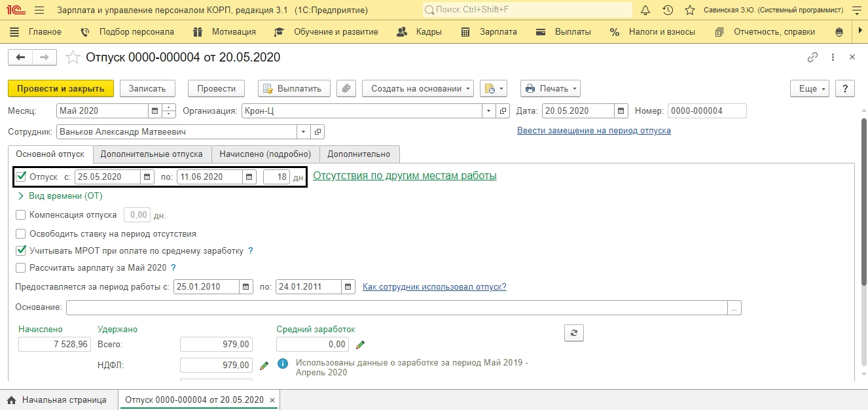Viewport: 868px width, 410px height.
Task: Copy link to document icon
Action: click(x=812, y=58)
